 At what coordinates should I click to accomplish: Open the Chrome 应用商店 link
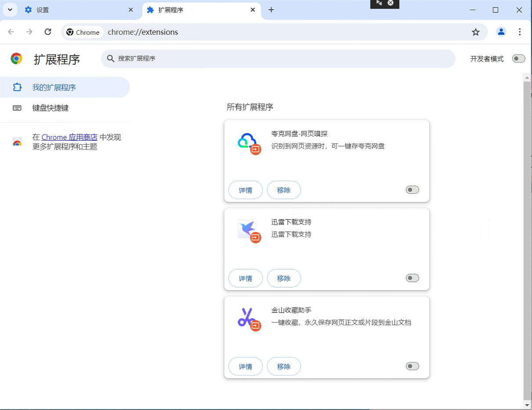pos(69,138)
